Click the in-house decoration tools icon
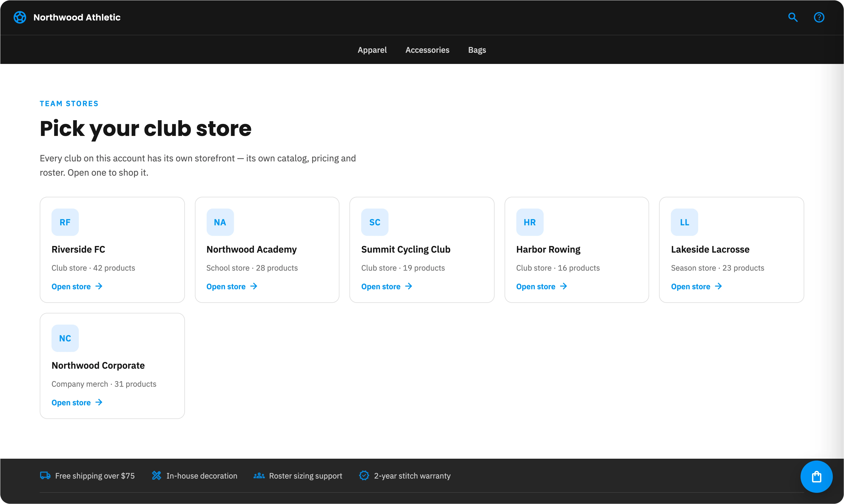This screenshot has width=844, height=504. click(x=157, y=475)
